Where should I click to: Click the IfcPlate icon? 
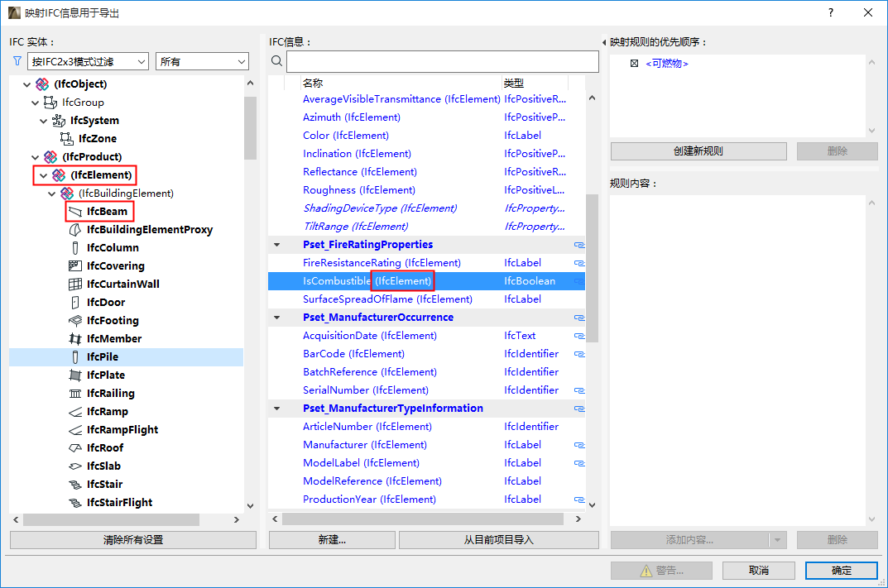point(75,375)
